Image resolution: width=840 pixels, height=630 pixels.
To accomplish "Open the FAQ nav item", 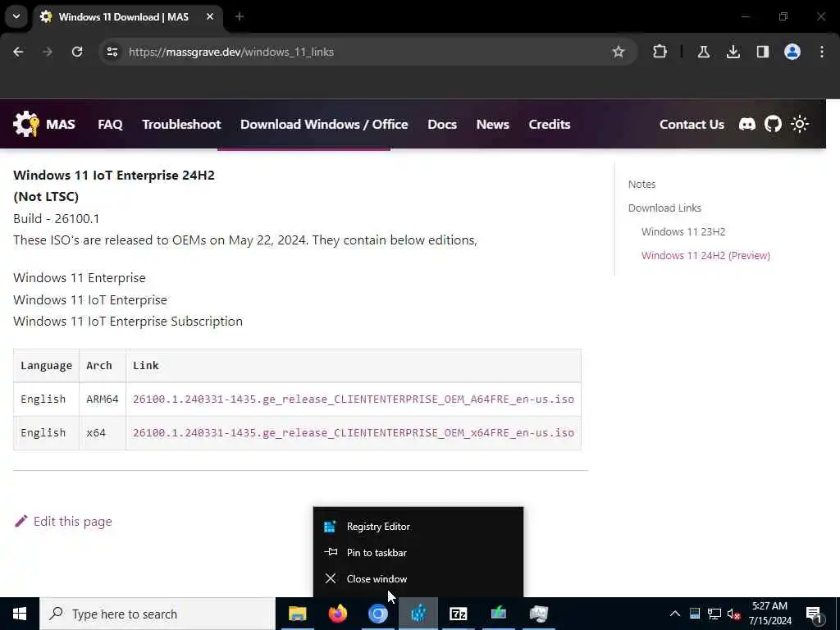I will 110,125.
